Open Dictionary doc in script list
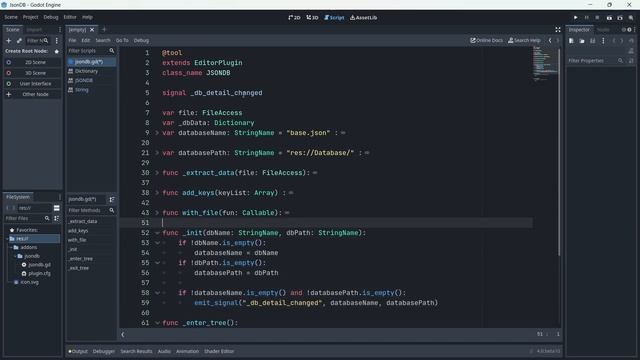The width and height of the screenshot is (640, 360). coord(87,71)
